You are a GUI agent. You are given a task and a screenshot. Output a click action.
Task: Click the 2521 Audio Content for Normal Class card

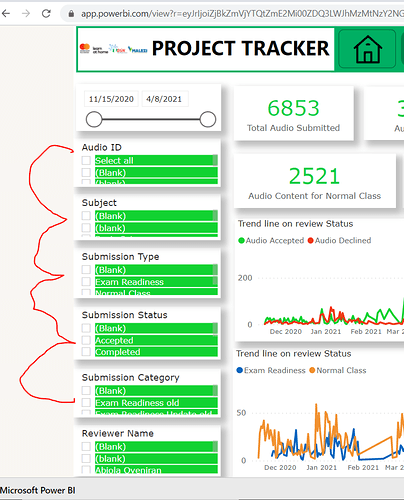[315, 181]
